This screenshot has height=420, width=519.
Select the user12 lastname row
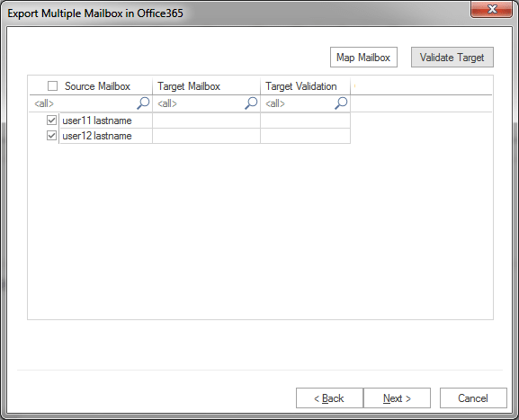point(190,136)
